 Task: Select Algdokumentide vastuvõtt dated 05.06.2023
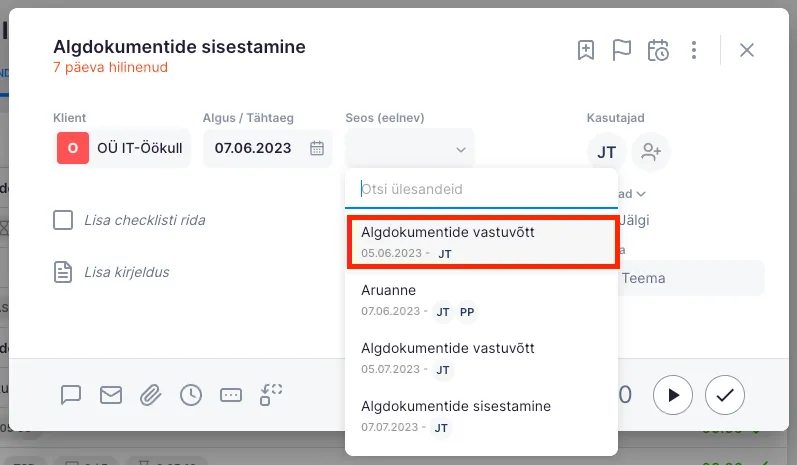[481, 241]
